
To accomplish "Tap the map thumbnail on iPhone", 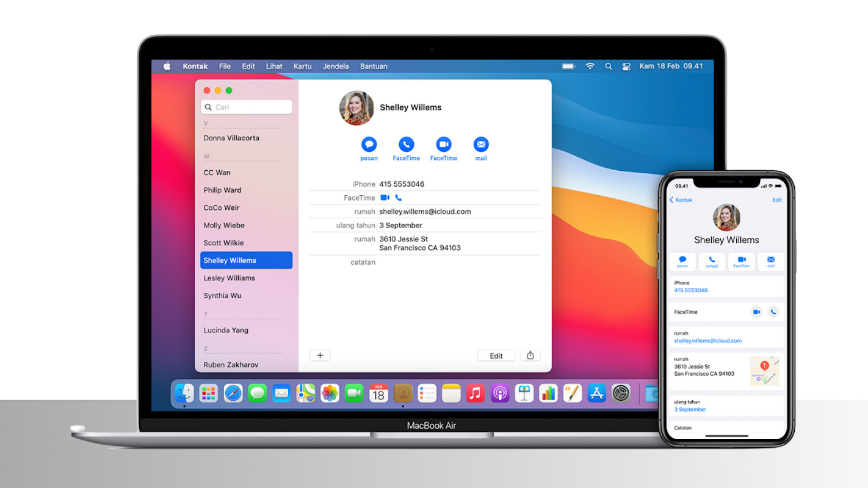I will coord(765,371).
